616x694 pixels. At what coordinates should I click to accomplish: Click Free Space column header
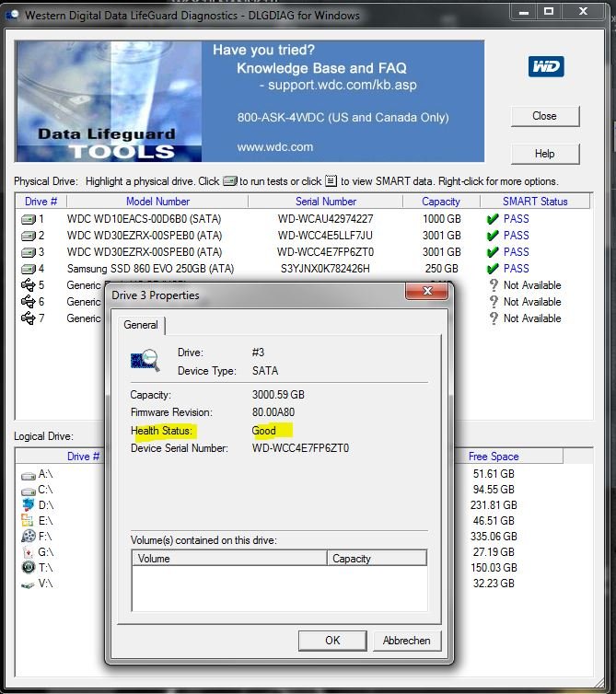[494, 457]
